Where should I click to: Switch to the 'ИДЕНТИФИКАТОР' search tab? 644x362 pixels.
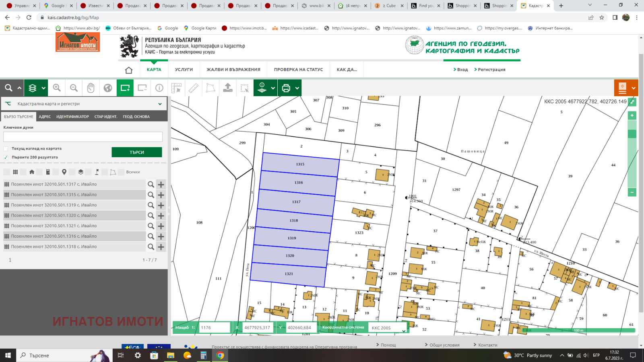click(x=72, y=117)
